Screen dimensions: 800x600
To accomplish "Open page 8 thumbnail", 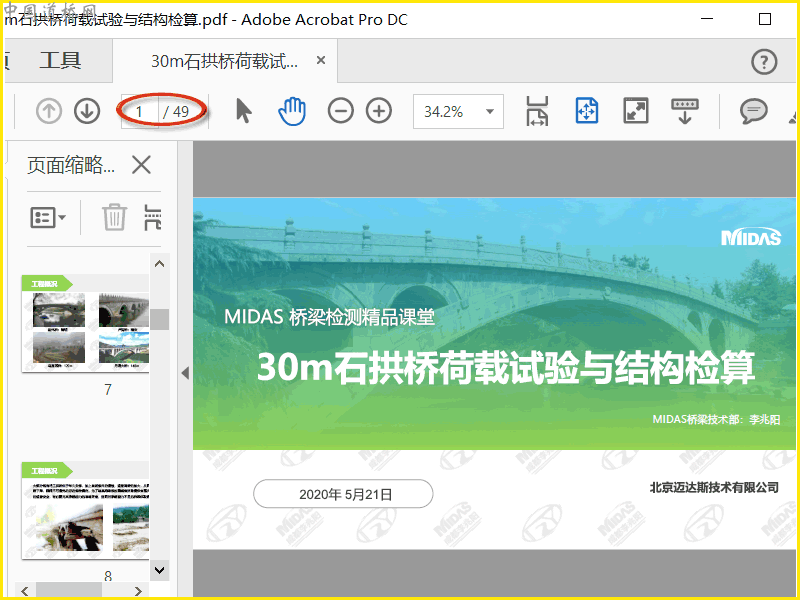I will [85, 511].
